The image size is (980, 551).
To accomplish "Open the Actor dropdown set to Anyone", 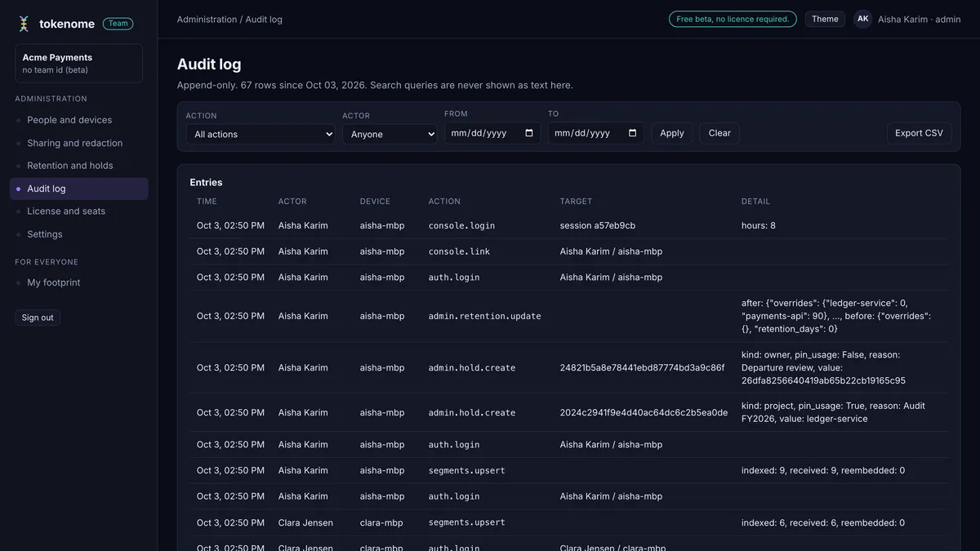I will 390,134.
